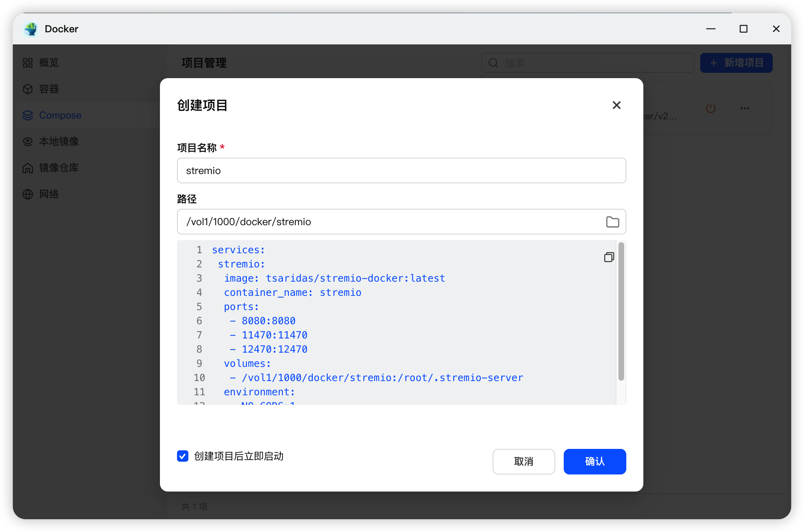Open the Compose sidebar item

pyautogui.click(x=60, y=115)
